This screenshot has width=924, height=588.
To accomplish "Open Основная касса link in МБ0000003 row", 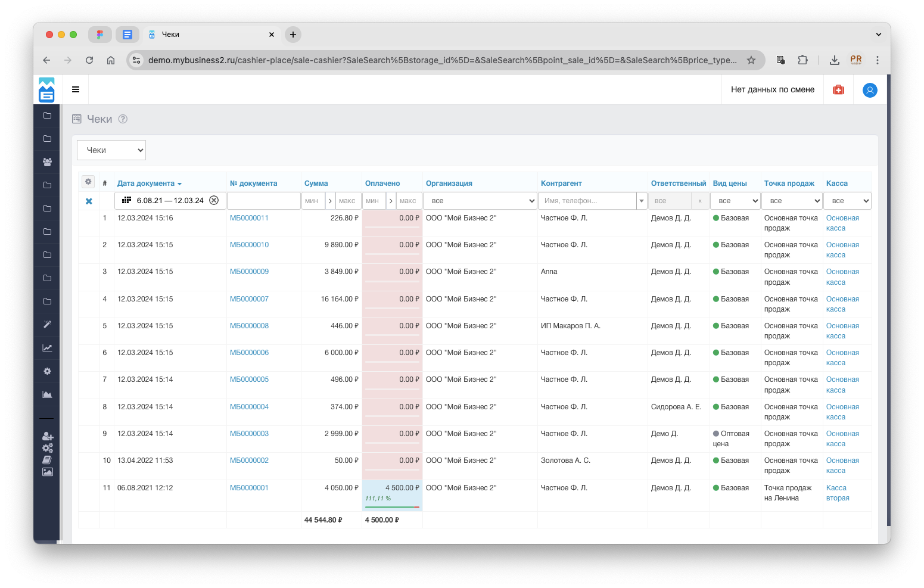I will 842,438.
